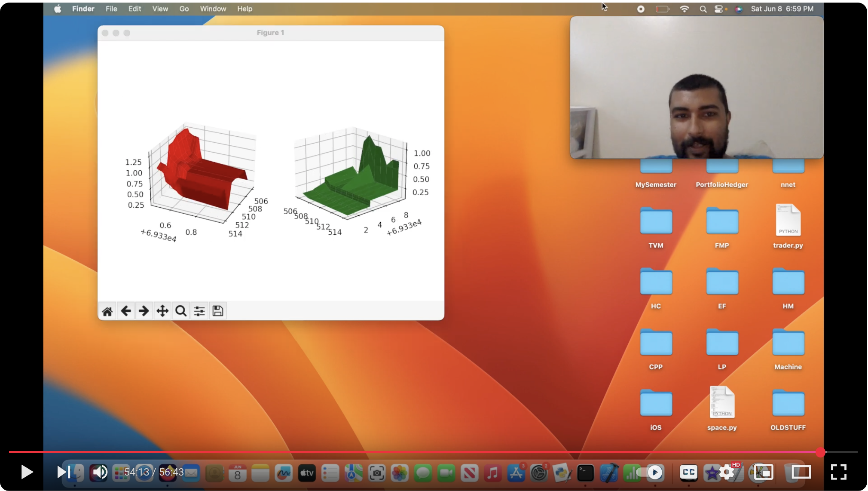Activate the Zoom to rectangle magnifier tool
The image size is (868, 491).
181,311
